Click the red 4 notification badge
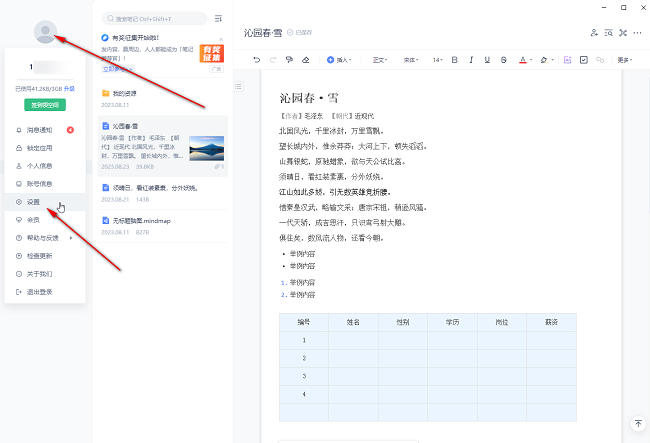The width and height of the screenshot is (650, 443). pyautogui.click(x=70, y=130)
